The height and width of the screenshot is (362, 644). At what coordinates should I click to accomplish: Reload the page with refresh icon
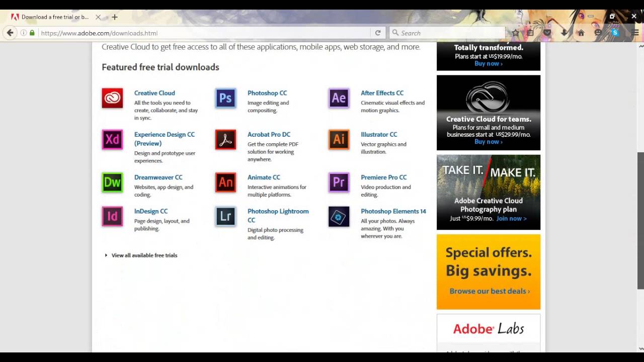(378, 33)
